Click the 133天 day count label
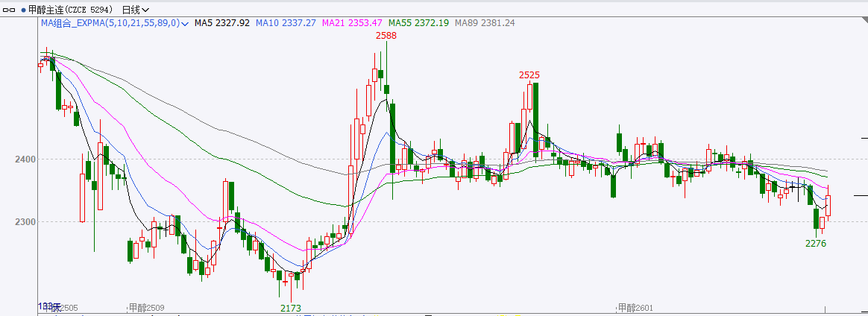Screen dimensions: 868x316 point(48,306)
